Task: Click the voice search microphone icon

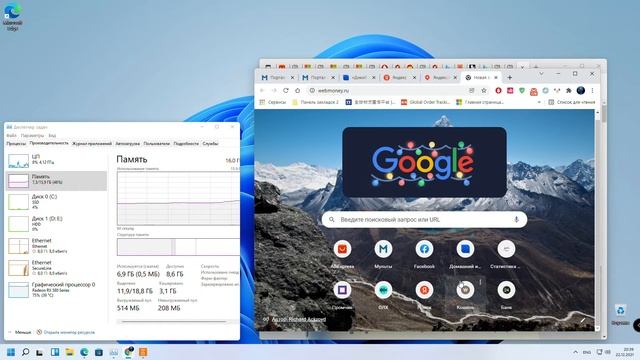Action: [516, 220]
